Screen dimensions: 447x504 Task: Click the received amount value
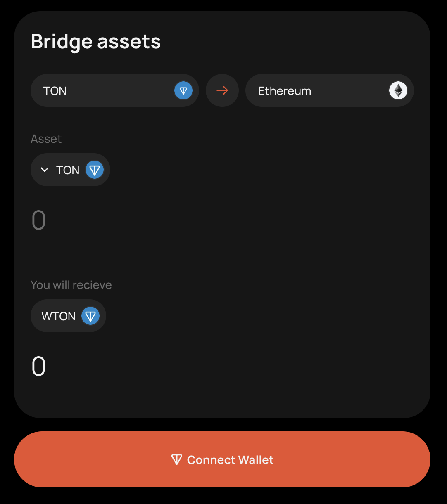point(39,366)
